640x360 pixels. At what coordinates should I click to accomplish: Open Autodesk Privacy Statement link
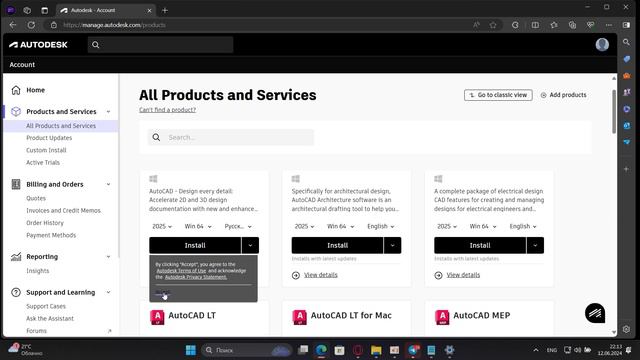pos(196,277)
